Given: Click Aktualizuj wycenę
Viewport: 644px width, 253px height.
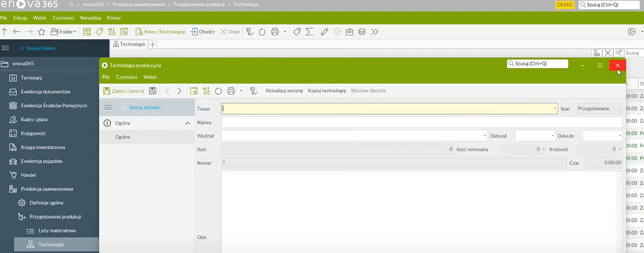Looking at the screenshot, I should 284,91.
